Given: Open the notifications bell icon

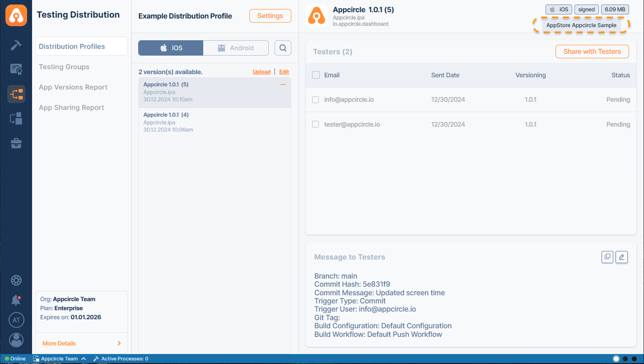Looking at the screenshot, I should coord(16,300).
